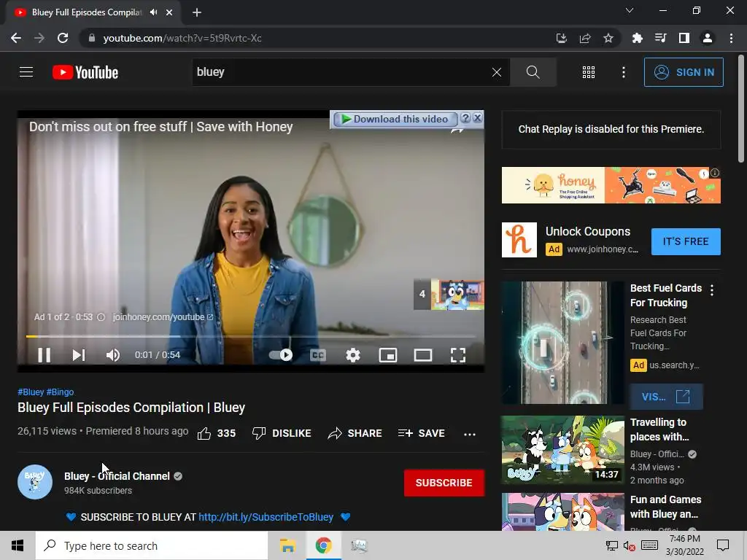
Task: Open help on download bar
Action: tap(466, 118)
